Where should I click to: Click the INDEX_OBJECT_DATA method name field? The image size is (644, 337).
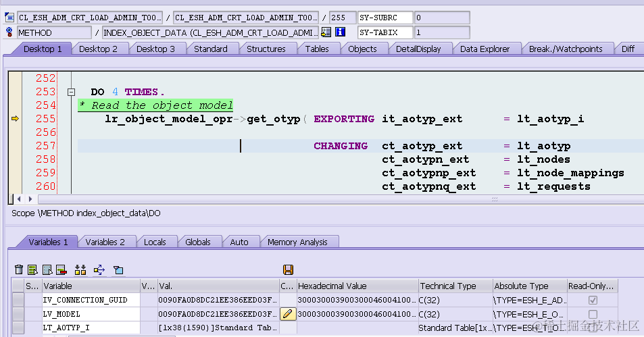(210, 32)
